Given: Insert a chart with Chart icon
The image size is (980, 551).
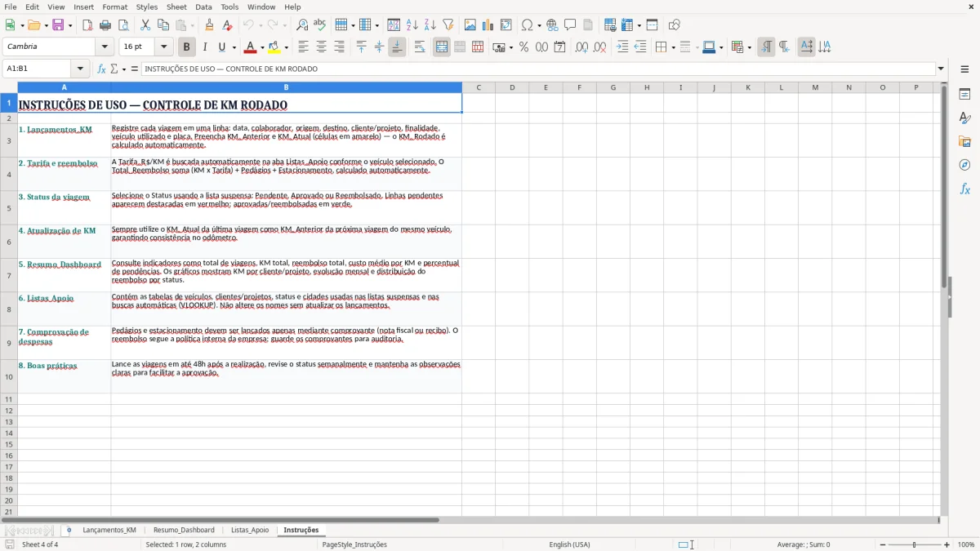Looking at the screenshot, I should point(488,25).
